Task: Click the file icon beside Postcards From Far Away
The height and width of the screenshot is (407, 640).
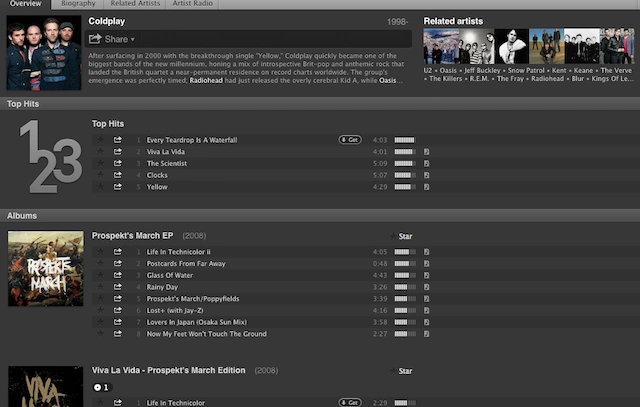Action: pyautogui.click(x=427, y=264)
